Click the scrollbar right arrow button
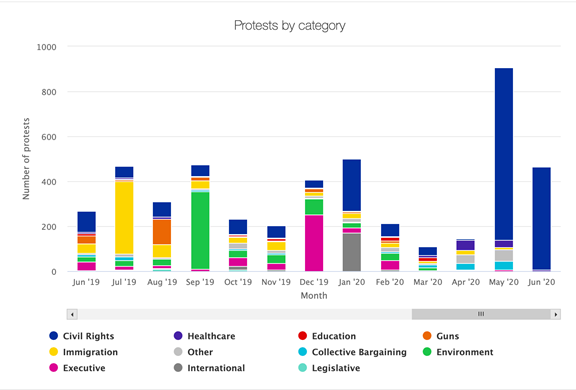 [555, 314]
